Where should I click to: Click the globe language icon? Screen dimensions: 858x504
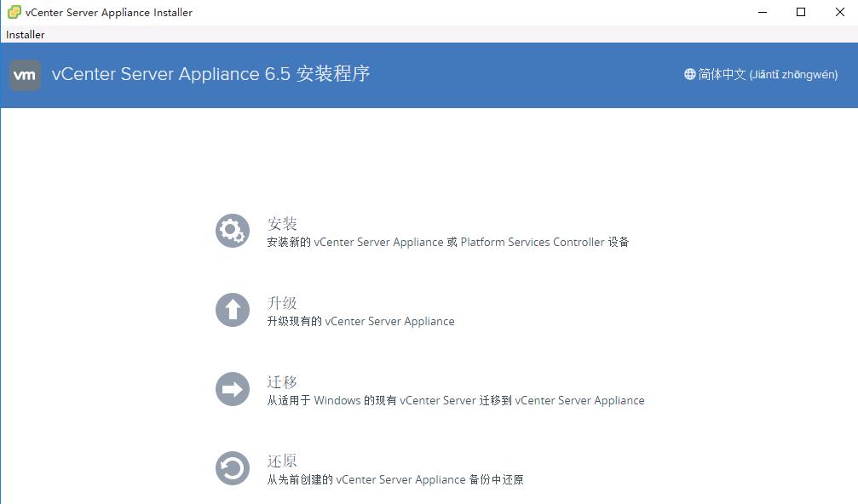tap(689, 74)
